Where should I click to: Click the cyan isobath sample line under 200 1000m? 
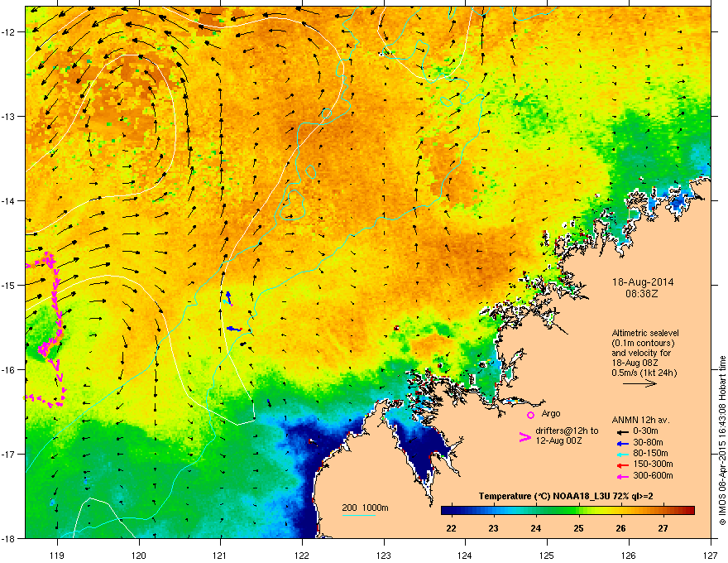click(359, 515)
